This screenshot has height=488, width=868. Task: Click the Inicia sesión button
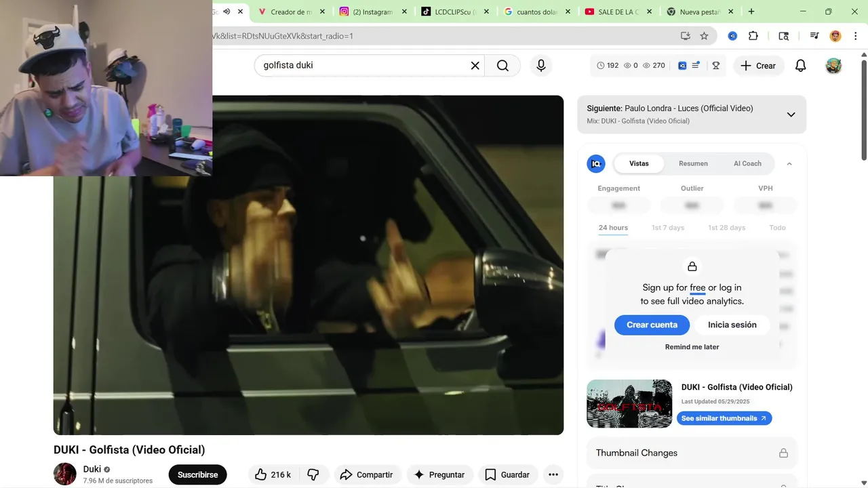(732, 325)
